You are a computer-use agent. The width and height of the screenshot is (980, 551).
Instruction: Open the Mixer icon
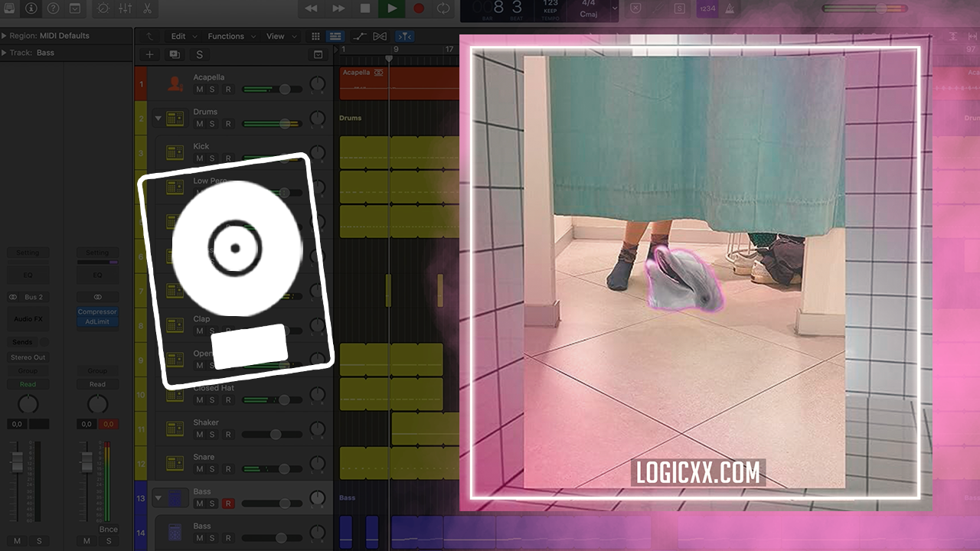pos(125,8)
